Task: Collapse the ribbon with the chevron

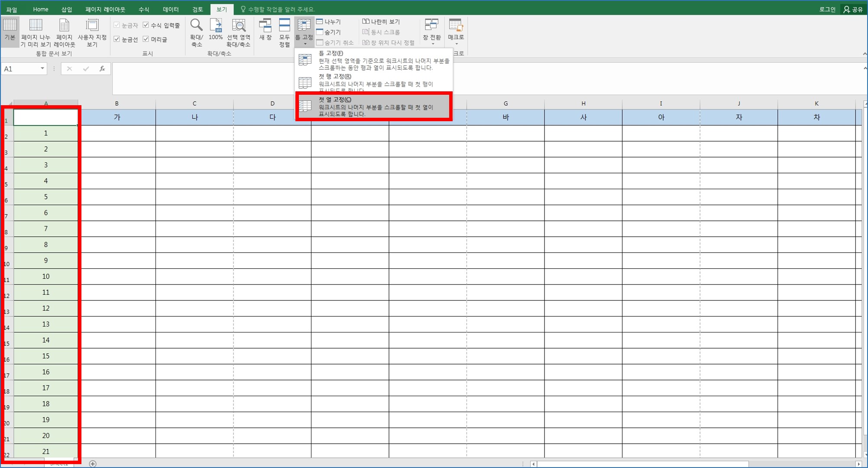Action: 865,54
